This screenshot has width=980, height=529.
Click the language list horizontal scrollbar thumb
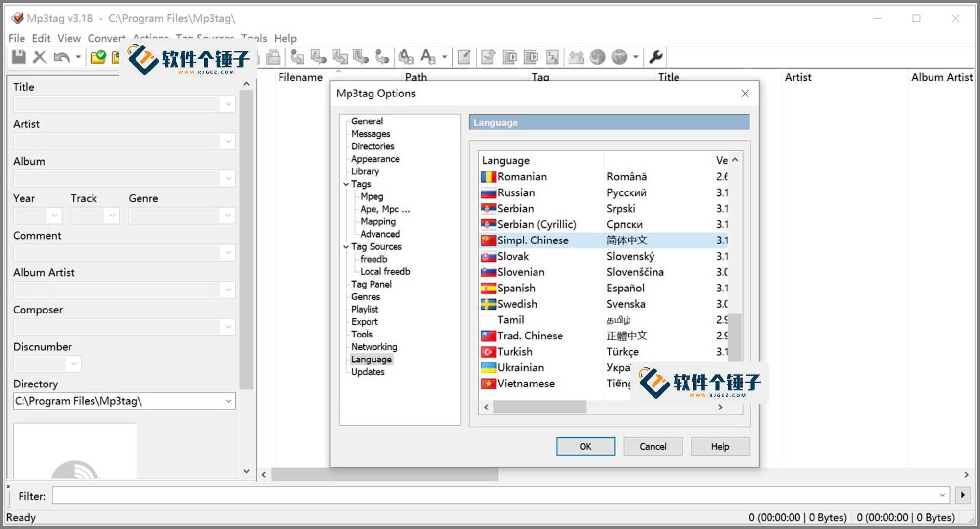[x=539, y=407]
